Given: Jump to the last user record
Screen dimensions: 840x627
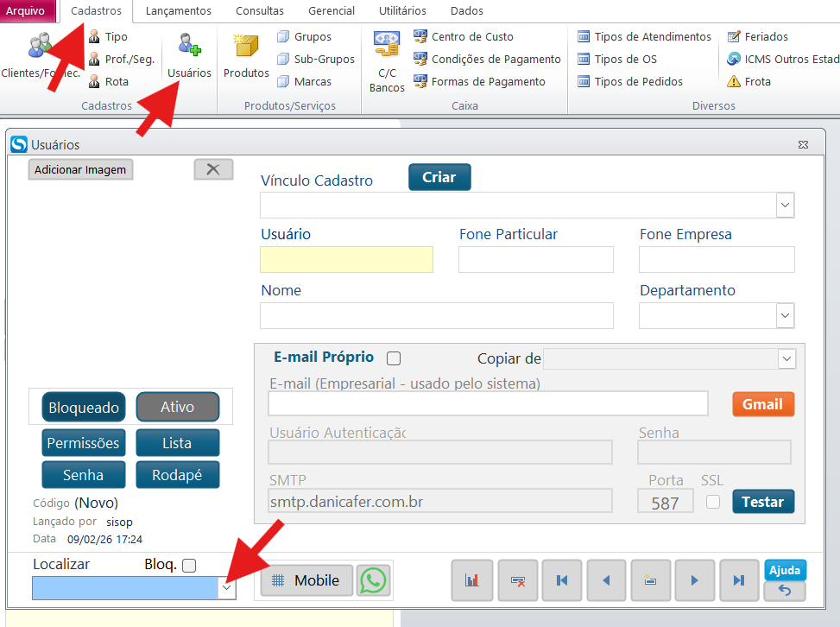Looking at the screenshot, I should pyautogui.click(x=739, y=580).
